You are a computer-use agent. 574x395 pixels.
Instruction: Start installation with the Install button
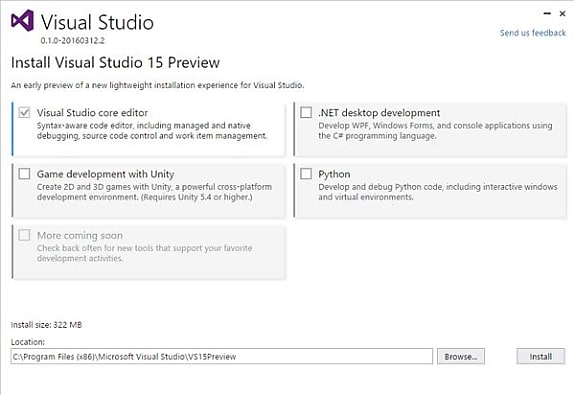click(541, 356)
